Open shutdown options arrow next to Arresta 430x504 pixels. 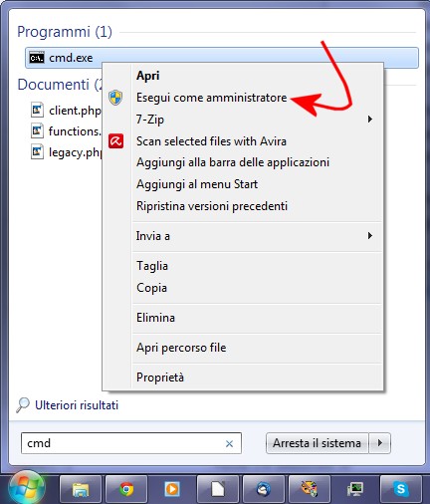[x=380, y=443]
